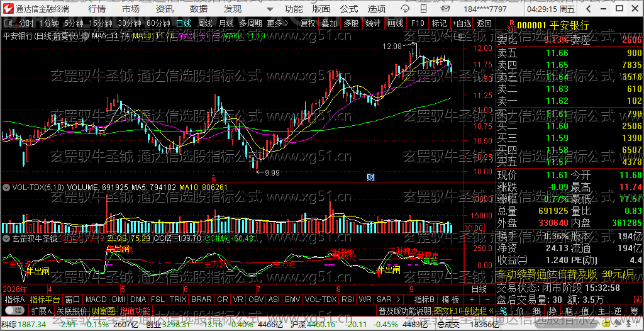Screen dimensions: 644x331
Task: Click the 叠加 overlay button
Action: click(x=330, y=23)
